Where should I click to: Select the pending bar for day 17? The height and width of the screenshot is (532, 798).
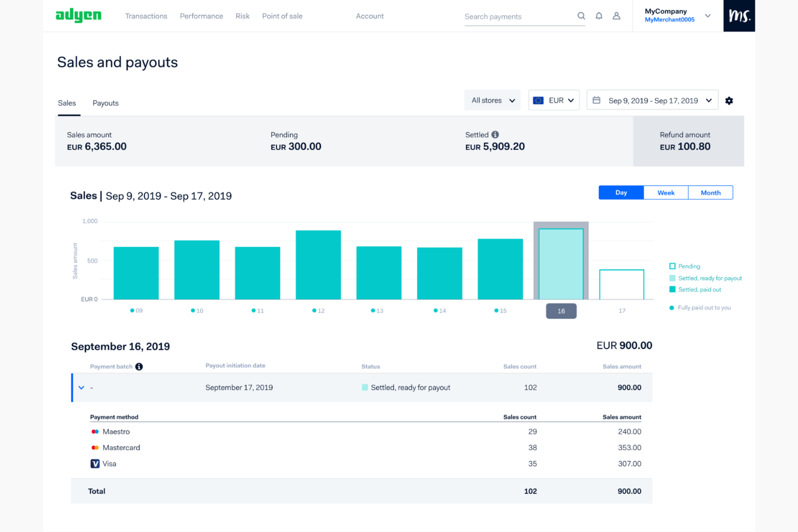click(x=622, y=285)
